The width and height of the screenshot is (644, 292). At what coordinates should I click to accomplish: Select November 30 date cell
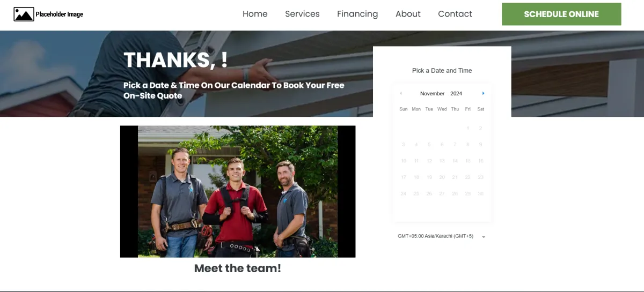click(x=481, y=193)
